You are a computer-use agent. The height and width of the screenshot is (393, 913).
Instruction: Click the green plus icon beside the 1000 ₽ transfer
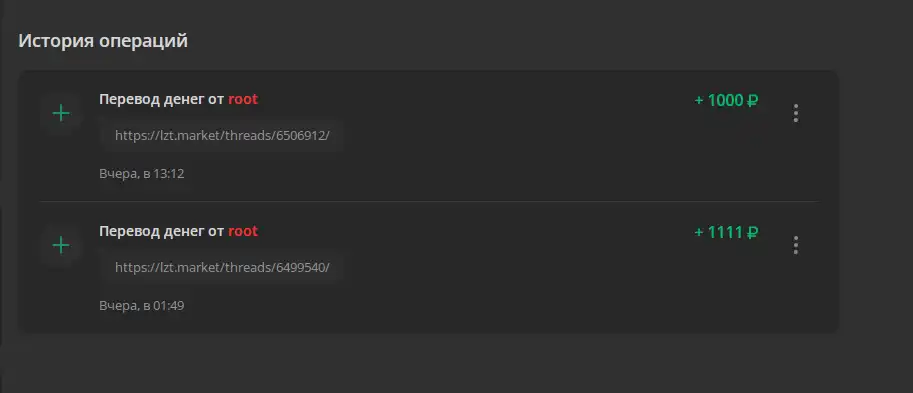pyautogui.click(x=61, y=114)
